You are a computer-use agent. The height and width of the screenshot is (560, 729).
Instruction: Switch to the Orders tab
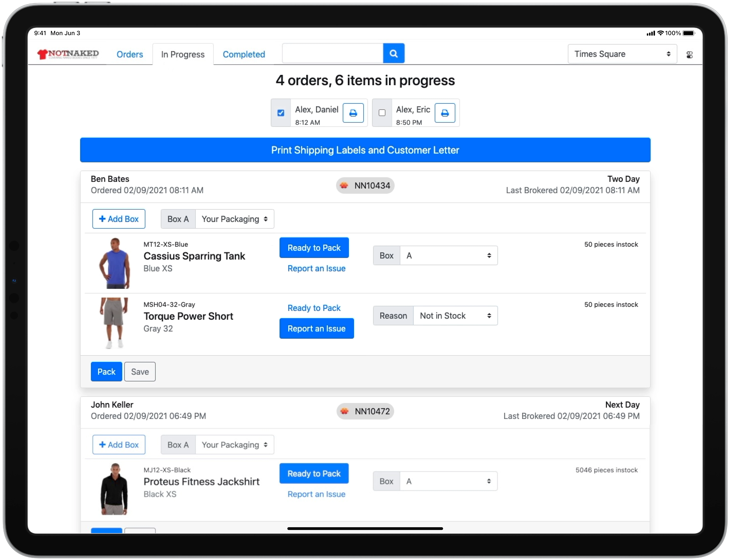tap(130, 54)
